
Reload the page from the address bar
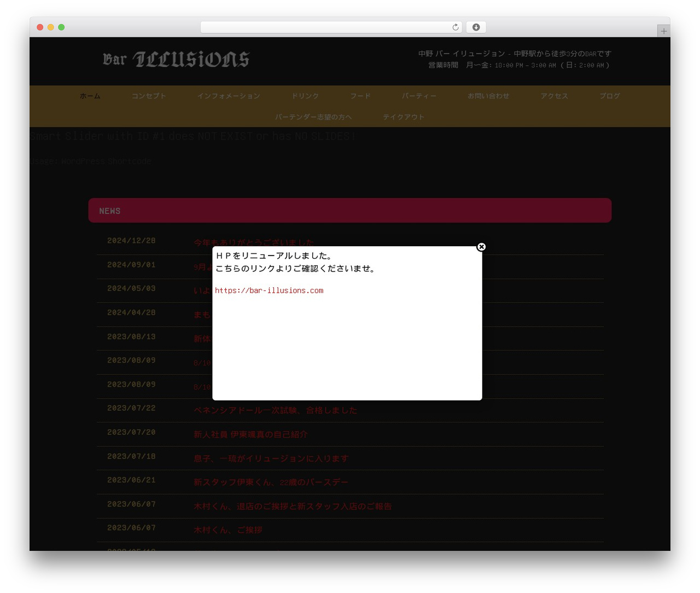pyautogui.click(x=456, y=27)
